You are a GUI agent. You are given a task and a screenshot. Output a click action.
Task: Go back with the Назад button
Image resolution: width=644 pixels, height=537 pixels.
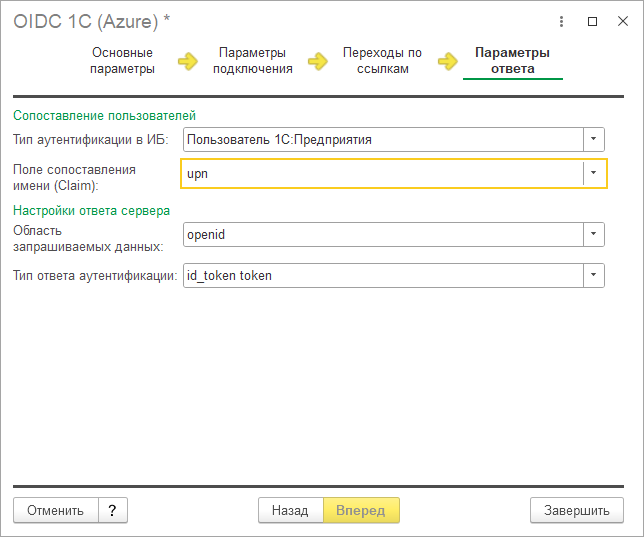[x=290, y=510]
